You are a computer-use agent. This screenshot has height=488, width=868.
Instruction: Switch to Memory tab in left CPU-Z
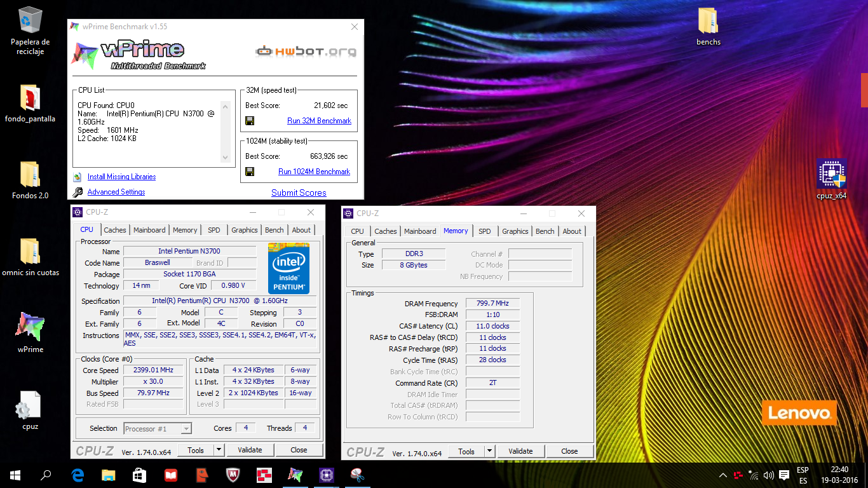coord(185,230)
